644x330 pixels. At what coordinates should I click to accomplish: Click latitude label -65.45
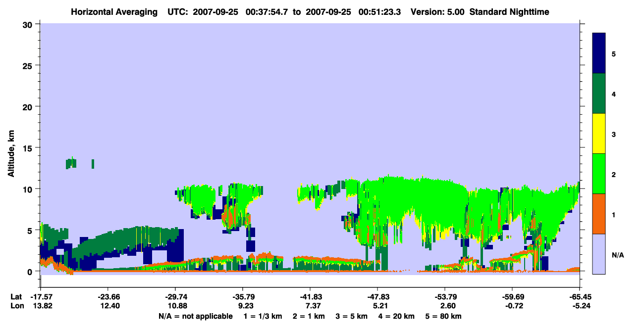(580, 297)
